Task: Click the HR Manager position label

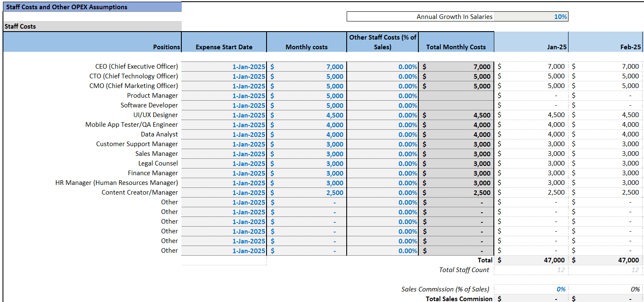Action: (x=116, y=183)
